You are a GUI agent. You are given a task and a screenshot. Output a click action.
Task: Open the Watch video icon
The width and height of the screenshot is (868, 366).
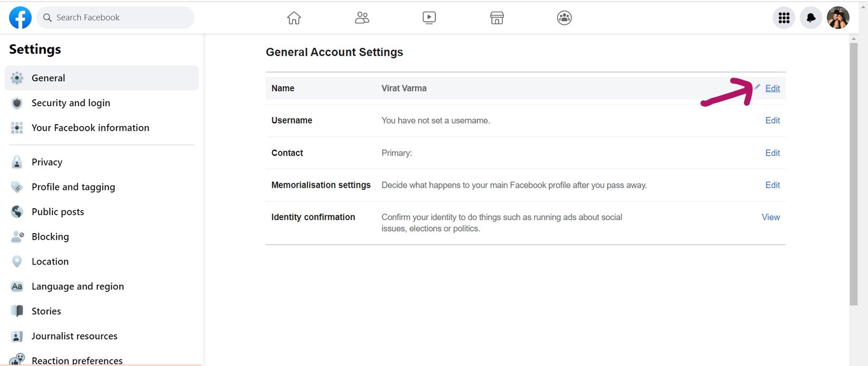[429, 18]
